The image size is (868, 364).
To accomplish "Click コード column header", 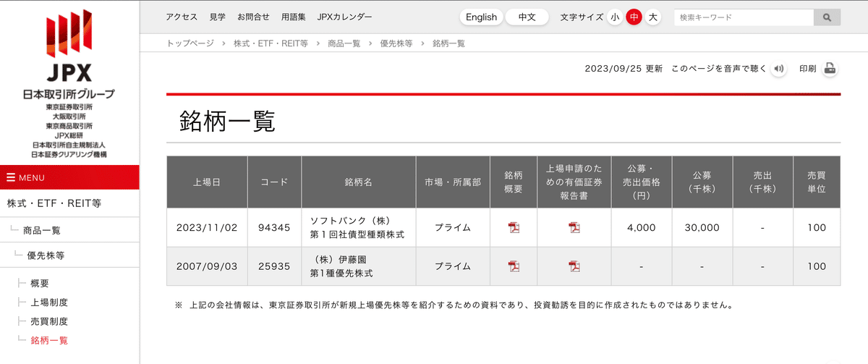I will tap(274, 182).
